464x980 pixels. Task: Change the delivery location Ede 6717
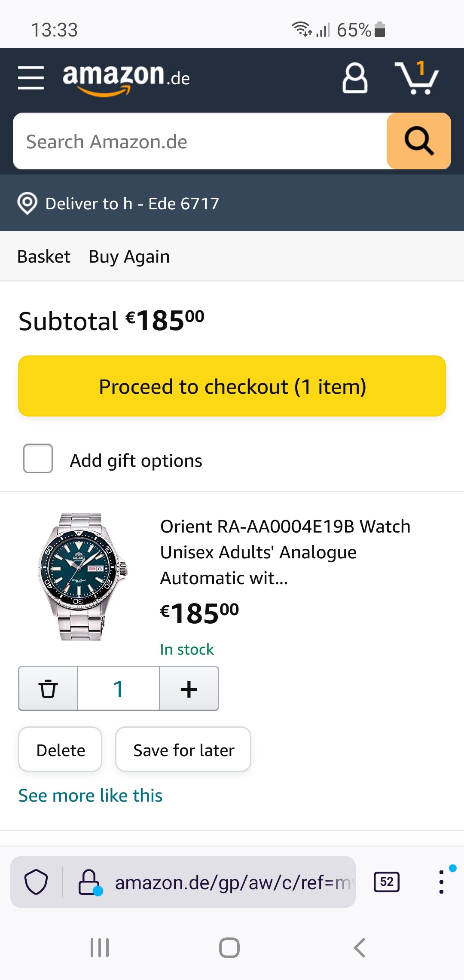point(132,203)
